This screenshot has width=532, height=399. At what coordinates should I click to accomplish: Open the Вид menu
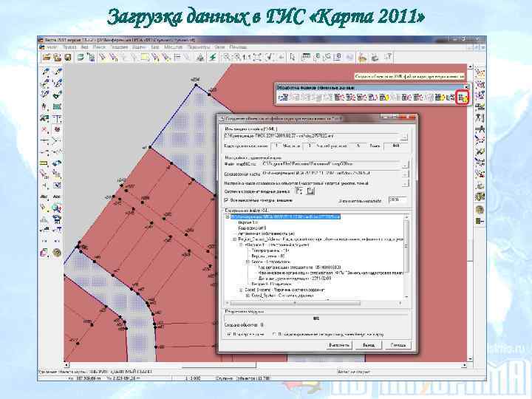pyautogui.click(x=84, y=47)
